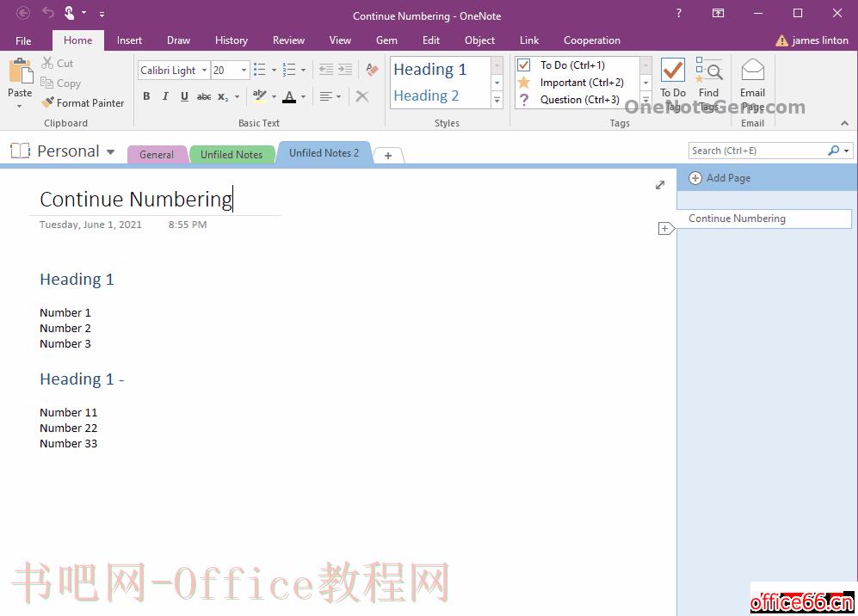Toggle Bold formatting
The height and width of the screenshot is (616, 858).
pos(146,96)
